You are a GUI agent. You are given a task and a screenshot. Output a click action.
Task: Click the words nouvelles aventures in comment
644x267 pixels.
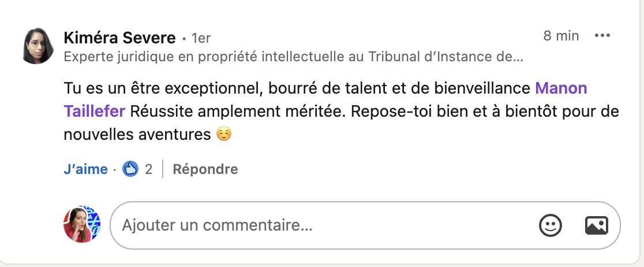pyautogui.click(x=137, y=134)
